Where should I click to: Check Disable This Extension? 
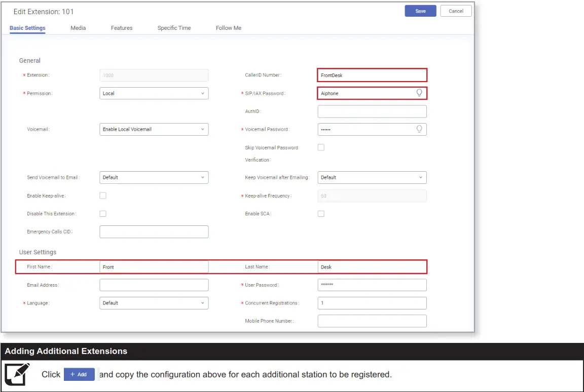coord(103,213)
